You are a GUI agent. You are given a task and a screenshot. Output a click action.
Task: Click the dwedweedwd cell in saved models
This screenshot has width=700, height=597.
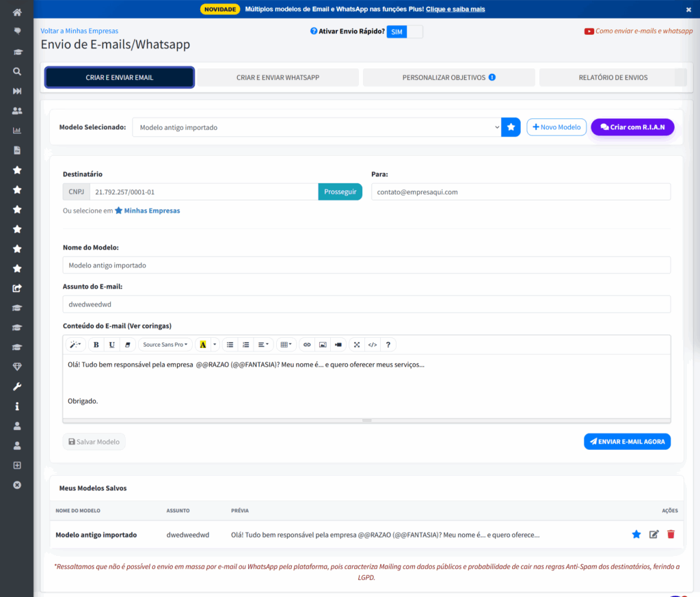point(187,535)
